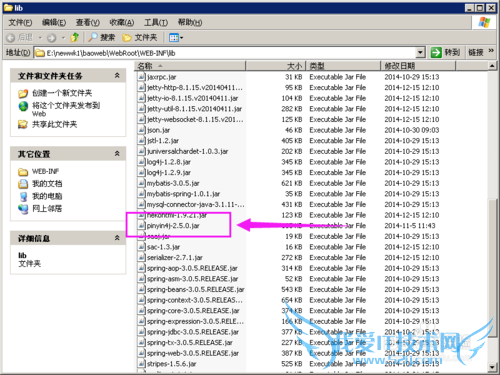Screen dimensions: 500x375
Task: Open WEB-INF in Other Places
Action: coord(45,171)
